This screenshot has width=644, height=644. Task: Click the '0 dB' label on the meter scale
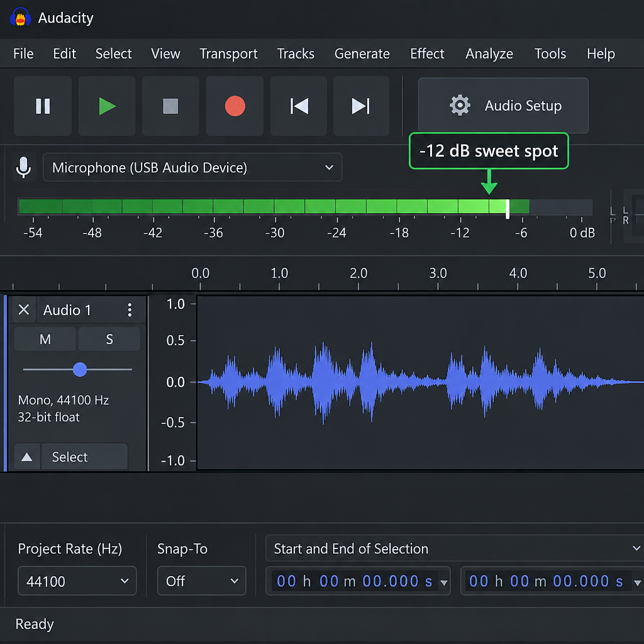tap(582, 233)
